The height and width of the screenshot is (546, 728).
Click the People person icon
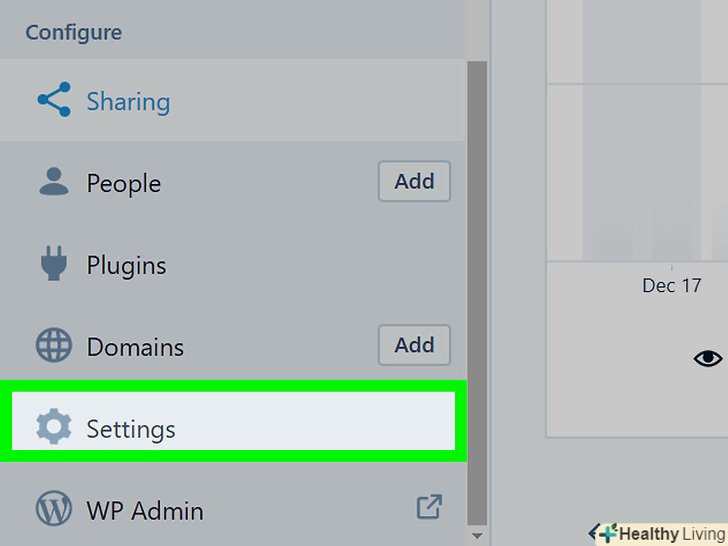coord(54,182)
